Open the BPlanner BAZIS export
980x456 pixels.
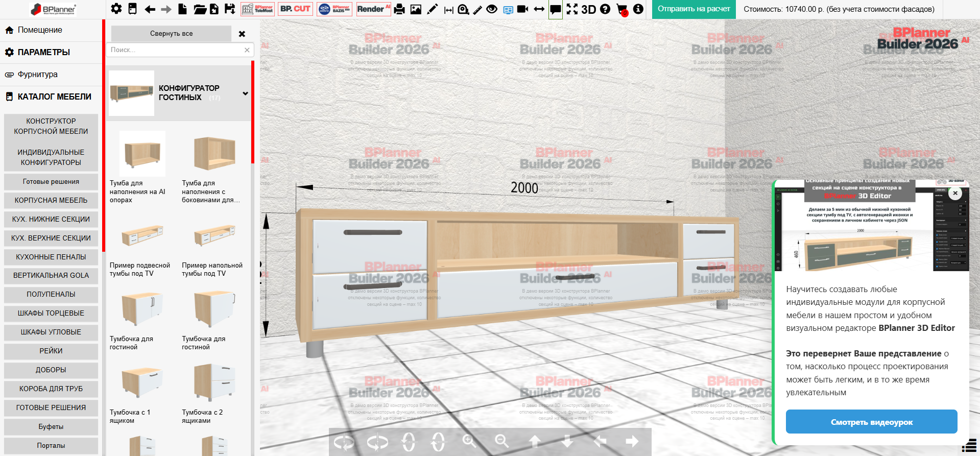point(334,9)
